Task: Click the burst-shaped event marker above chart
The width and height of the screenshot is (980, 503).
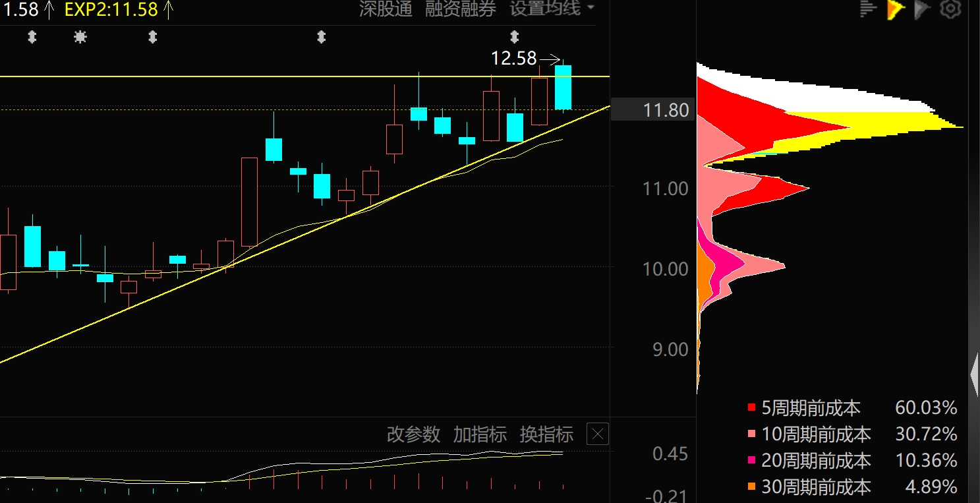Action: click(80, 38)
